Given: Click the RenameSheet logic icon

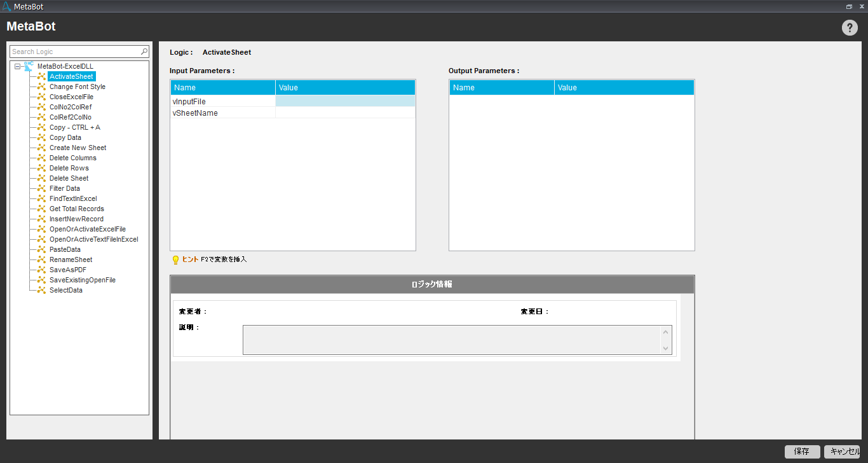Looking at the screenshot, I should 41,259.
